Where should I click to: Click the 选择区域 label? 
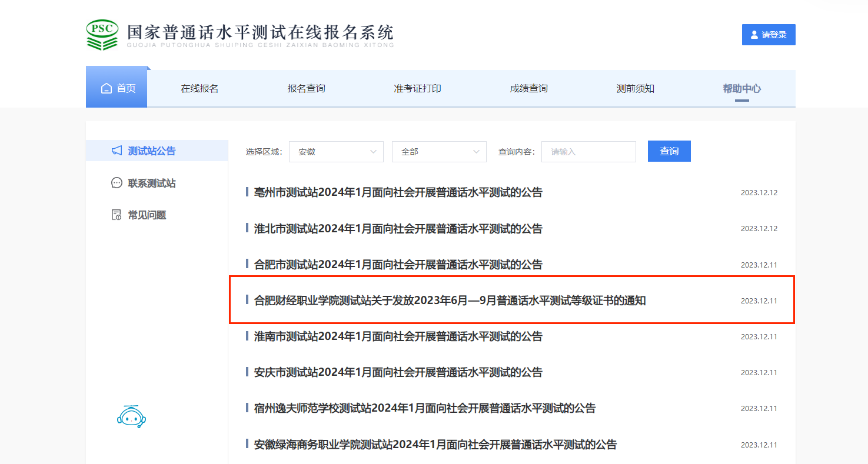(x=264, y=152)
